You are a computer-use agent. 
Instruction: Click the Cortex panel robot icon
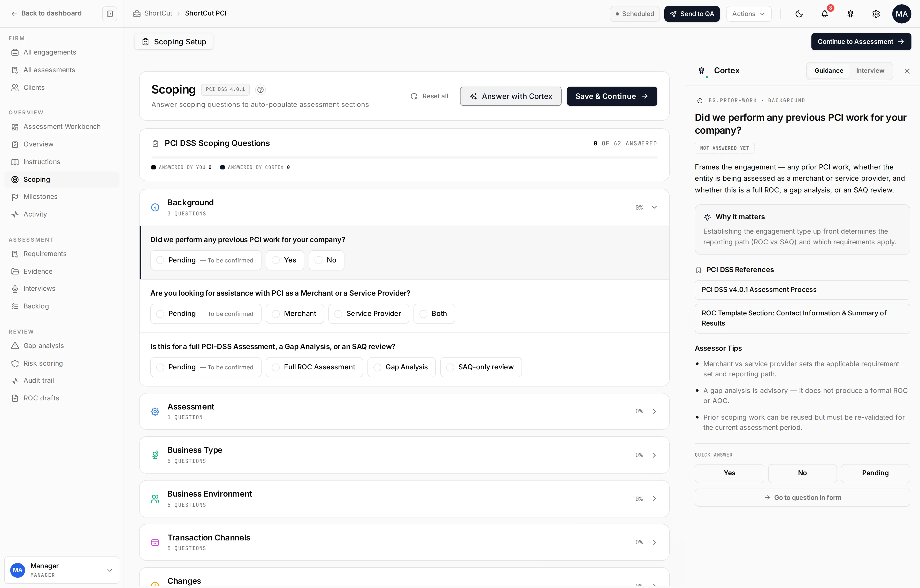pos(701,71)
